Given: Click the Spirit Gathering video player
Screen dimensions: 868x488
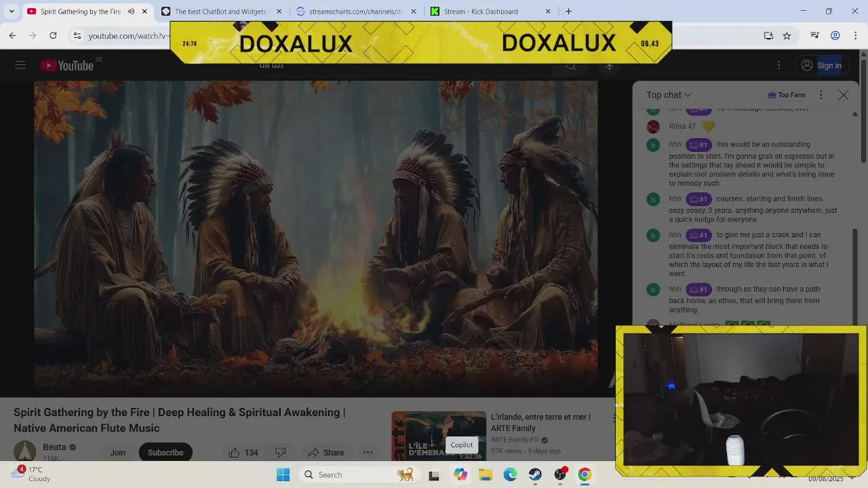Looking at the screenshot, I should (316, 239).
